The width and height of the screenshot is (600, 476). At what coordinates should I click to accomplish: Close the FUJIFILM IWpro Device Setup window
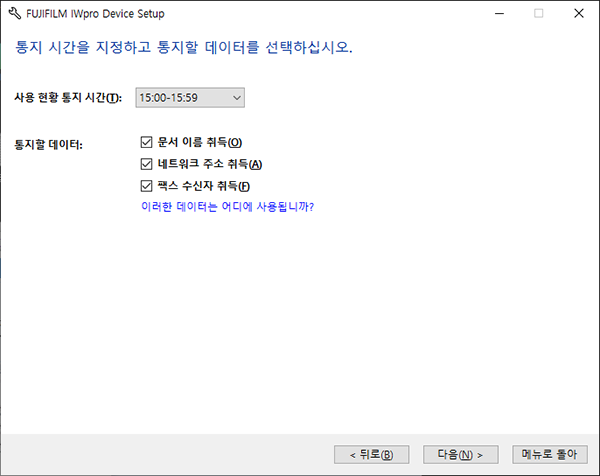pyautogui.click(x=579, y=13)
